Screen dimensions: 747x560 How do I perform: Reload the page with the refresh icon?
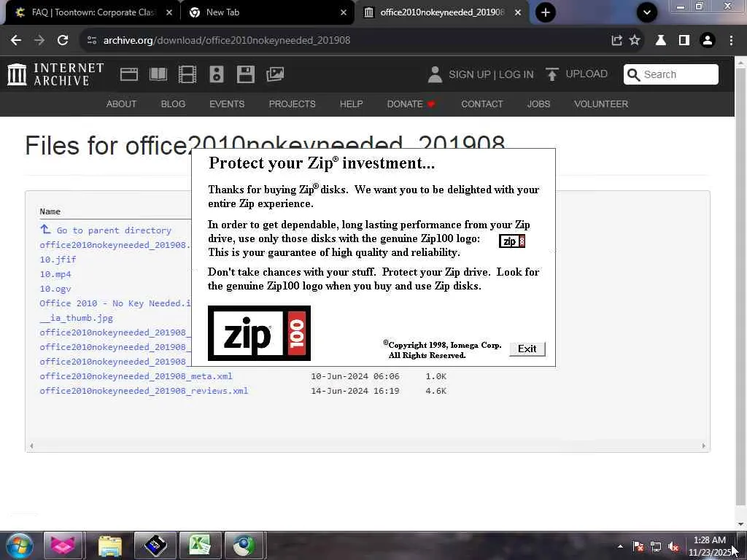click(x=63, y=40)
